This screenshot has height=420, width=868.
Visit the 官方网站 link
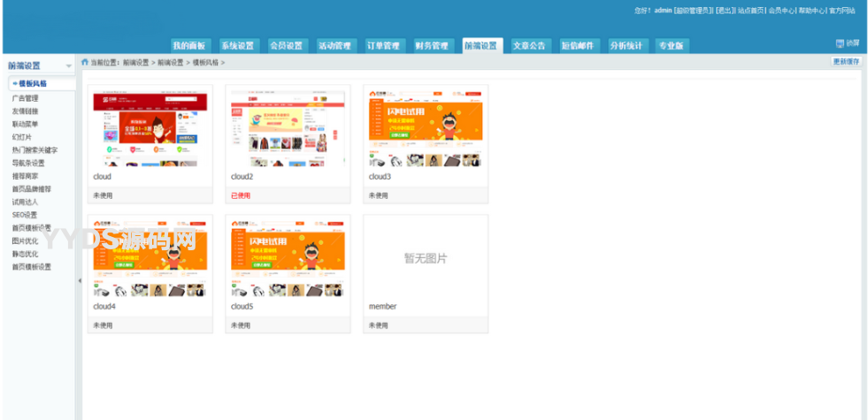(842, 11)
